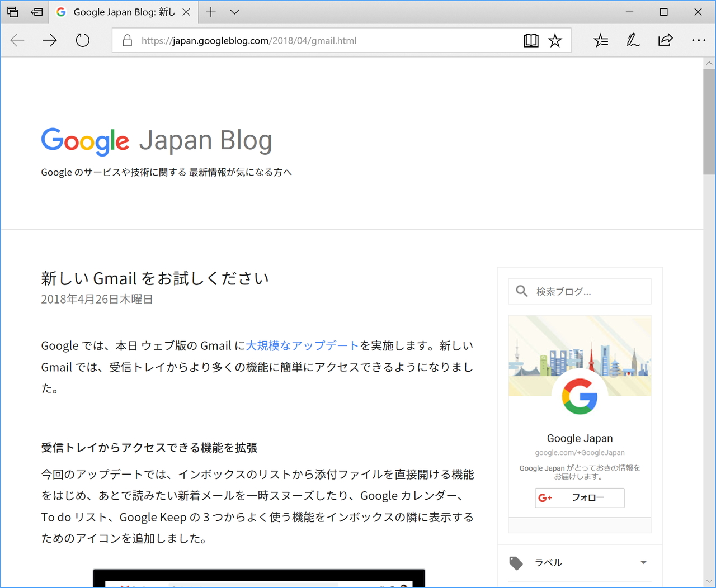
Task: Show tabs you've set aside
Action: click(x=36, y=12)
